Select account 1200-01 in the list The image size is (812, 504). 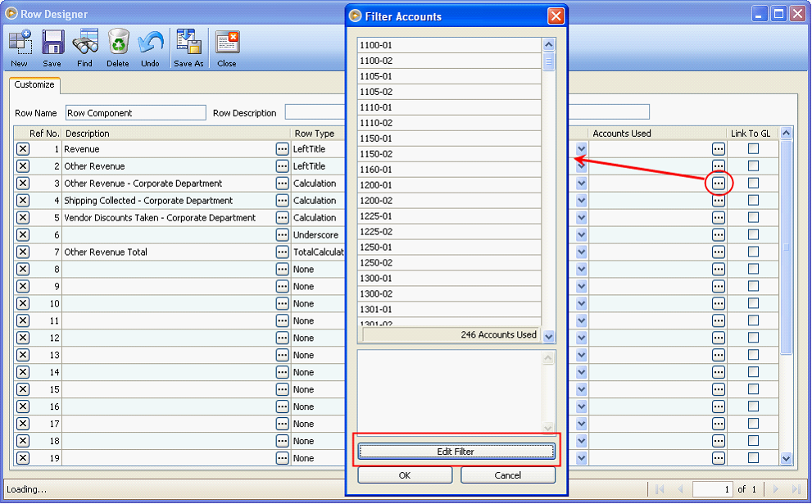tap(450, 185)
